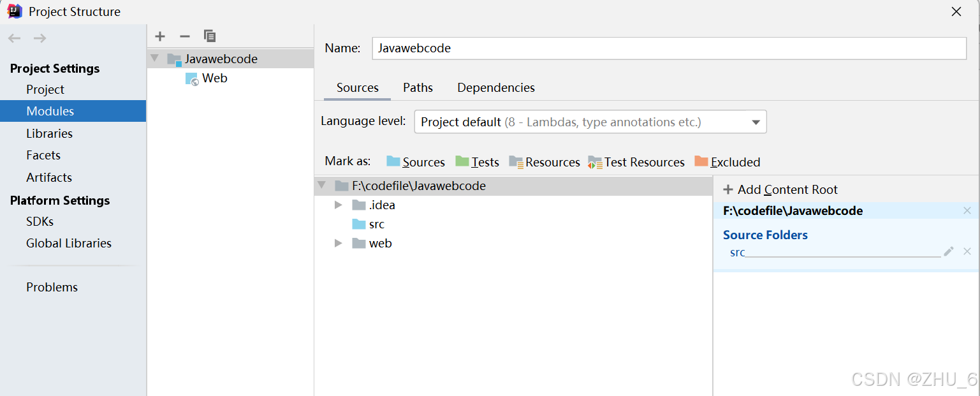This screenshot has height=396, width=980.
Task: Remove the src source folder entry
Action: point(967,251)
